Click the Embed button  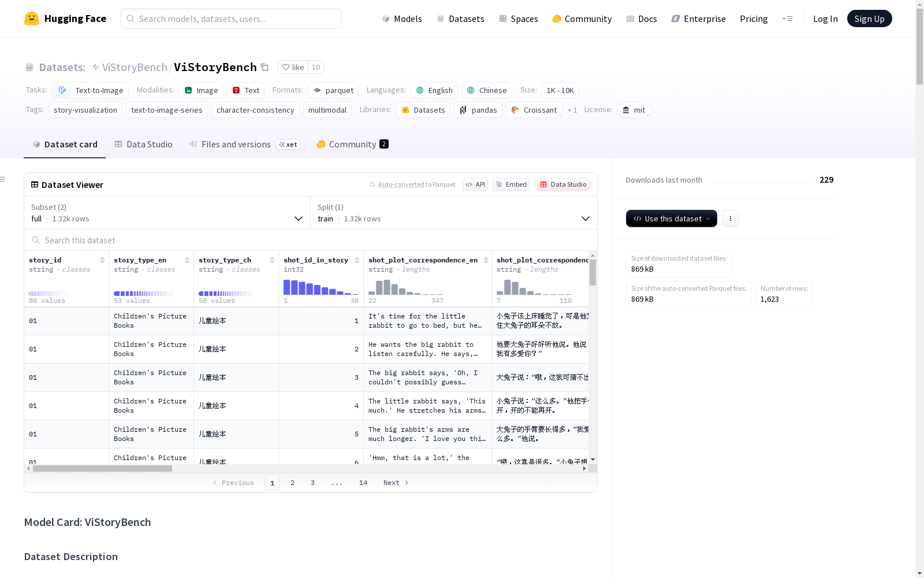[x=511, y=184]
